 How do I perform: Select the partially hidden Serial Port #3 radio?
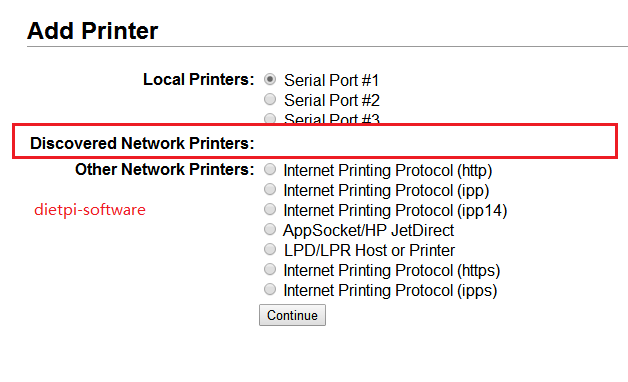point(270,119)
